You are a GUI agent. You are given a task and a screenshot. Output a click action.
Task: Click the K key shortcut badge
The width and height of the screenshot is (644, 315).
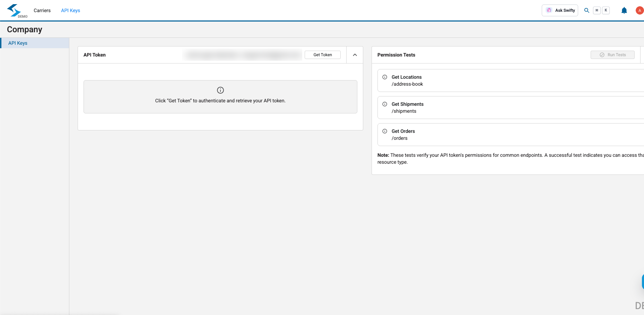[x=606, y=10]
